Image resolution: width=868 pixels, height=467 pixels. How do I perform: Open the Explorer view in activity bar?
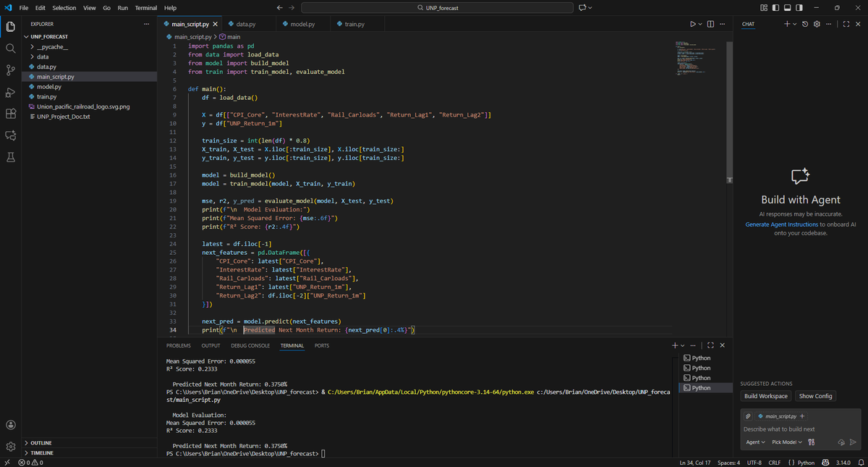10,27
